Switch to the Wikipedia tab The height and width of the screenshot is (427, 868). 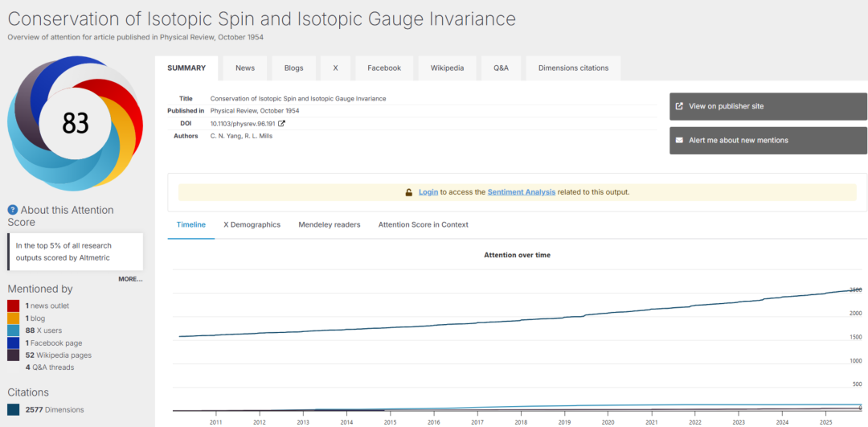click(448, 68)
